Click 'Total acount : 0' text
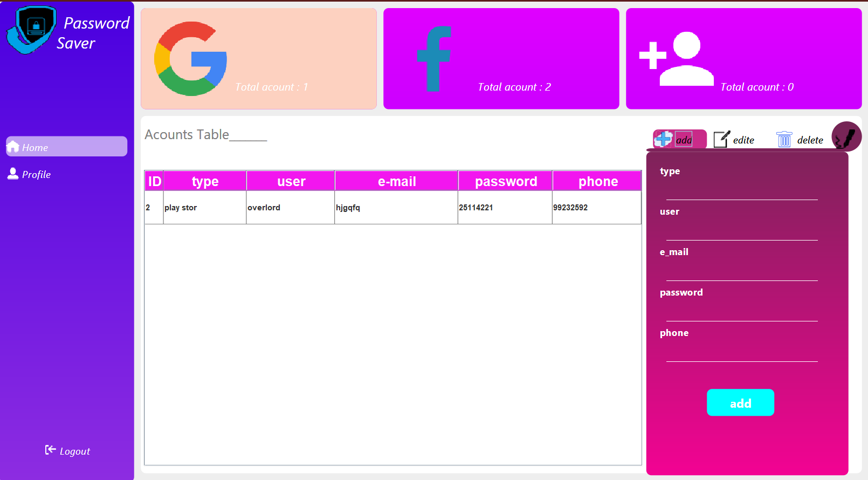Screen dimensions: 868x480 (x=757, y=87)
